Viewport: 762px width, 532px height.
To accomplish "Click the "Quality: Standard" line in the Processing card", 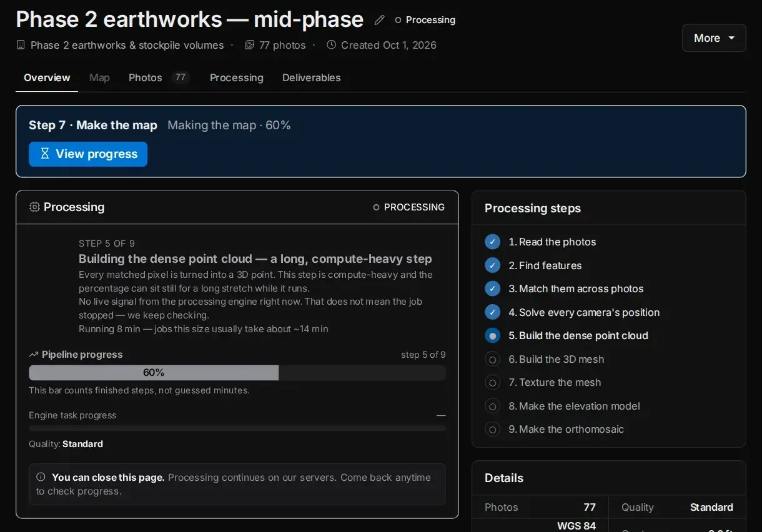I will [66, 444].
